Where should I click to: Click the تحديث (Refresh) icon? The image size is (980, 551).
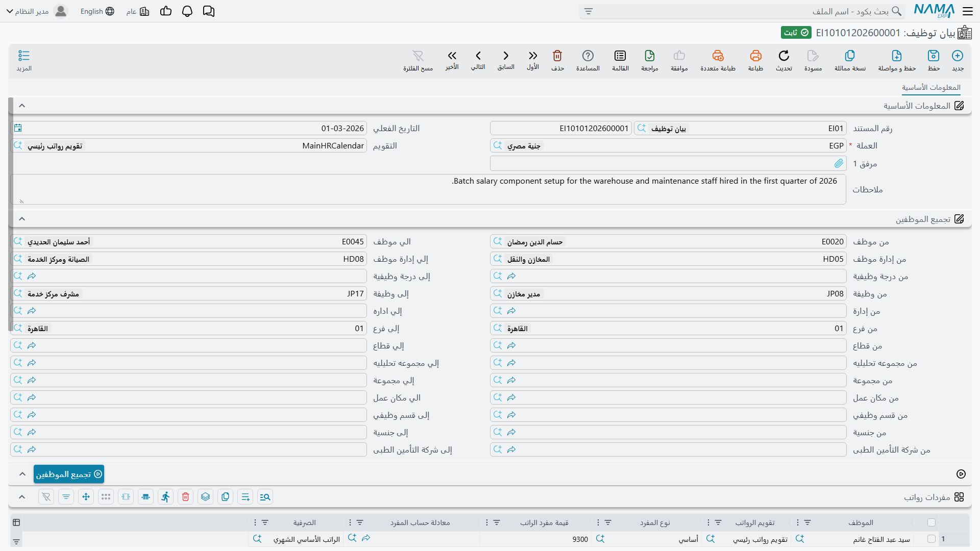(784, 56)
